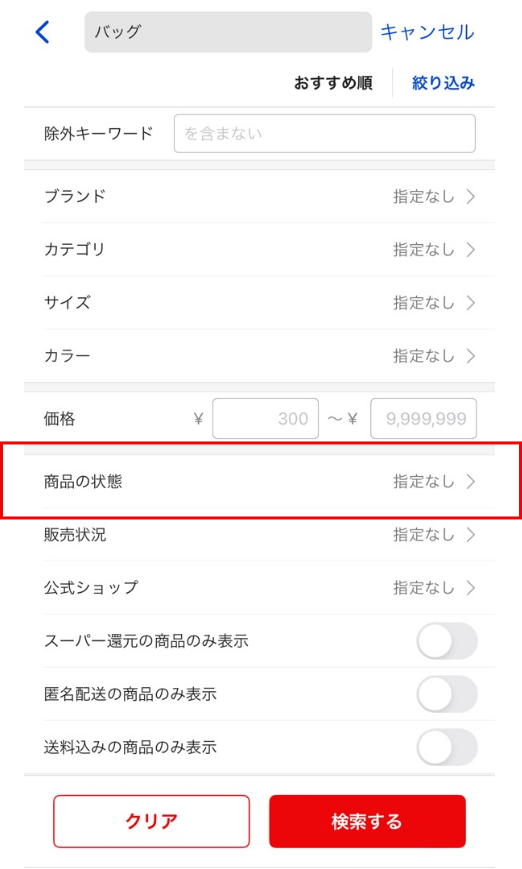Viewport: 522px width, 869px height.
Task: Turn on 送料込みの商品のみ表示 switch
Action: pyautogui.click(x=447, y=747)
